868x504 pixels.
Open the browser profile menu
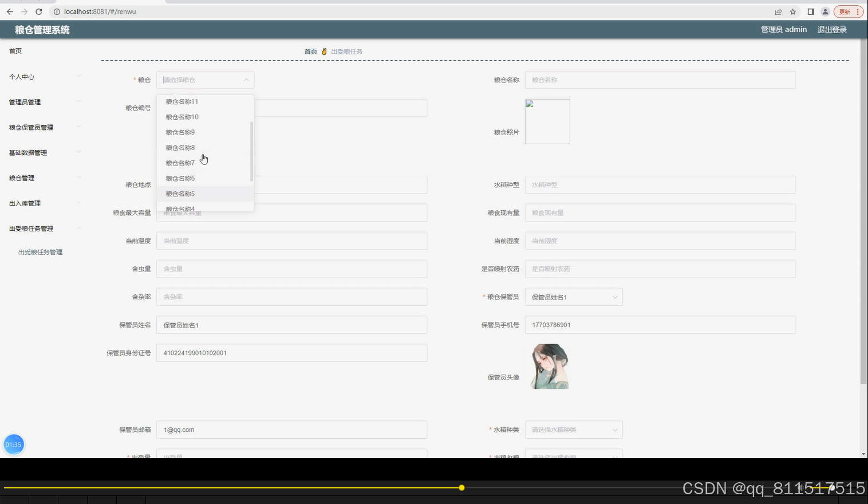[825, 11]
